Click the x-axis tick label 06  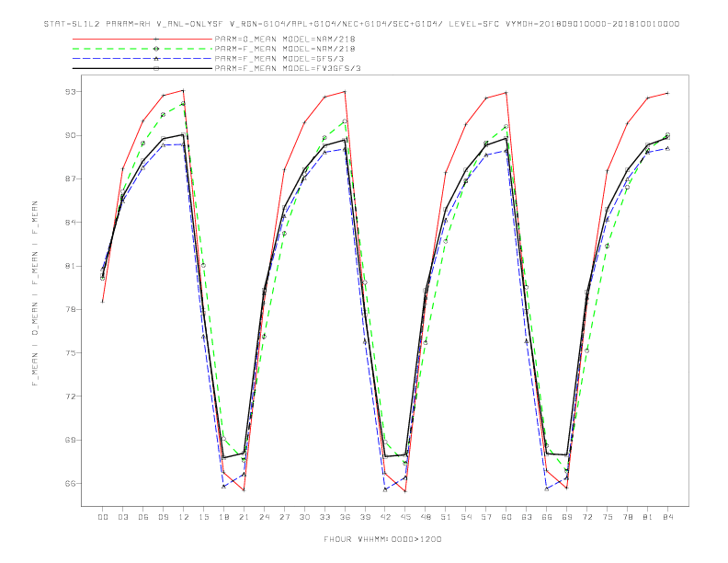click(x=143, y=517)
